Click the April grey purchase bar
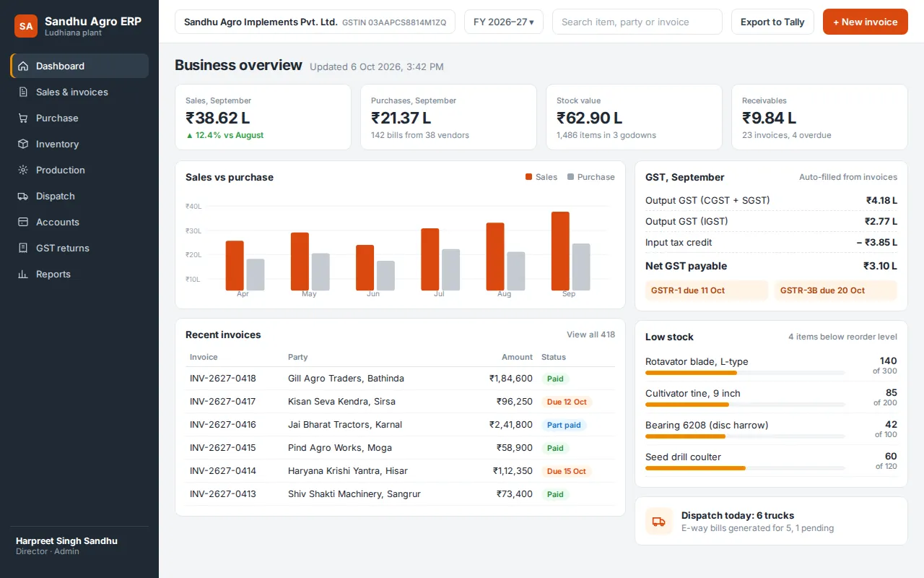 [x=256, y=275]
